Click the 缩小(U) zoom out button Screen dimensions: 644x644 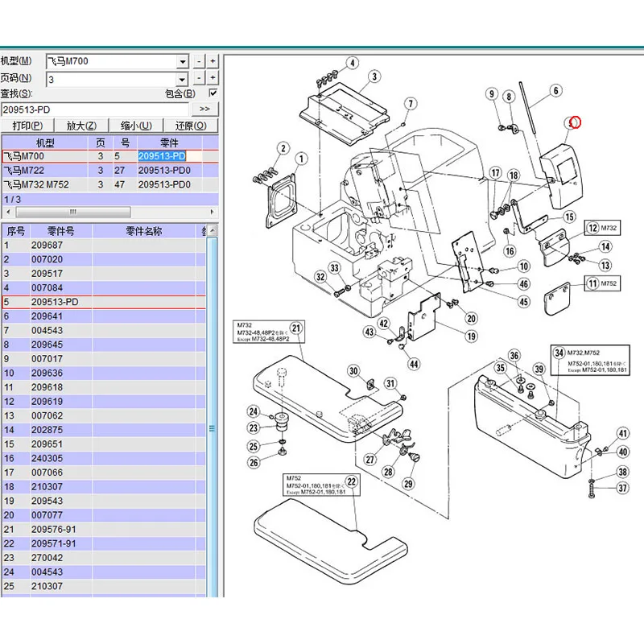[x=136, y=126]
